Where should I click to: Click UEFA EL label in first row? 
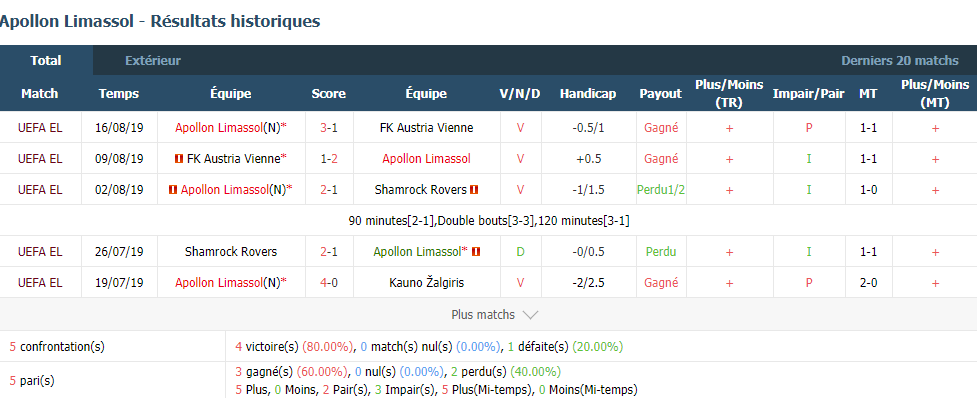pyautogui.click(x=41, y=128)
